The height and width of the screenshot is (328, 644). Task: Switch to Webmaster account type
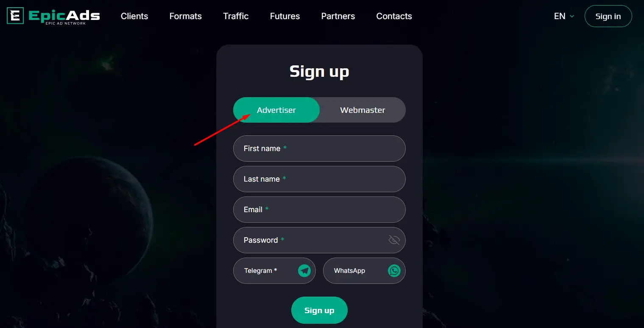[362, 110]
